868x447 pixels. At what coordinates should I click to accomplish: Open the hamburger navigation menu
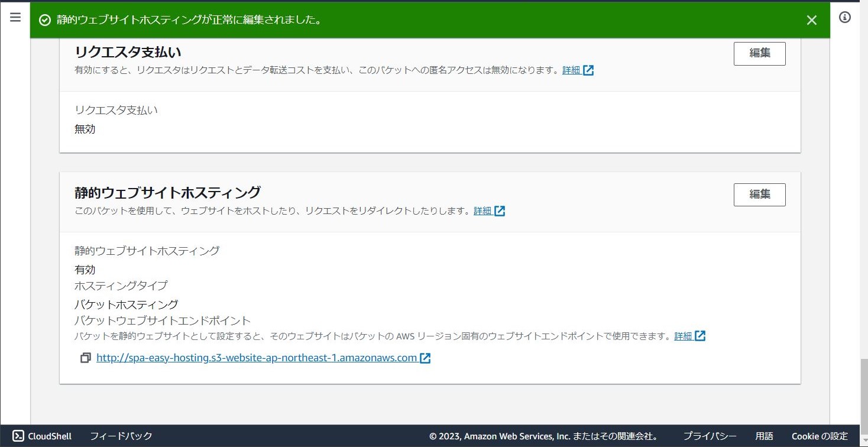(15, 18)
